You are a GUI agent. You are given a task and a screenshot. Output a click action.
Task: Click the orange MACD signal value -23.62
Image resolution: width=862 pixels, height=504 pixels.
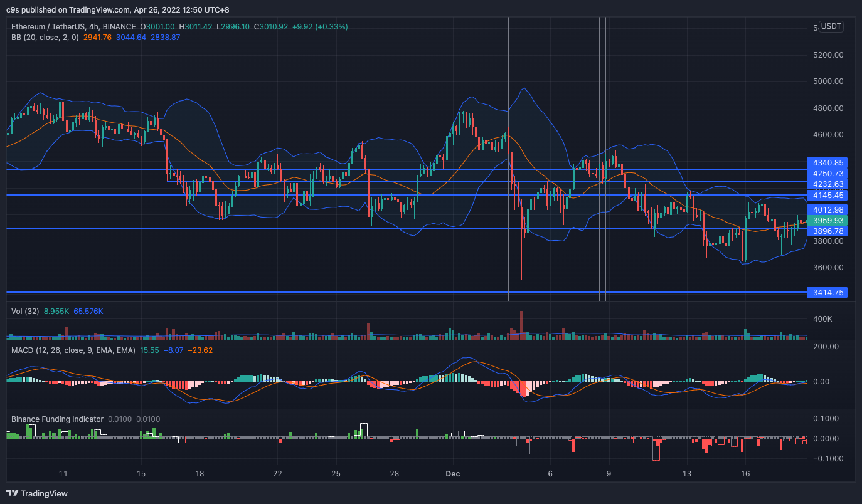[201, 350]
